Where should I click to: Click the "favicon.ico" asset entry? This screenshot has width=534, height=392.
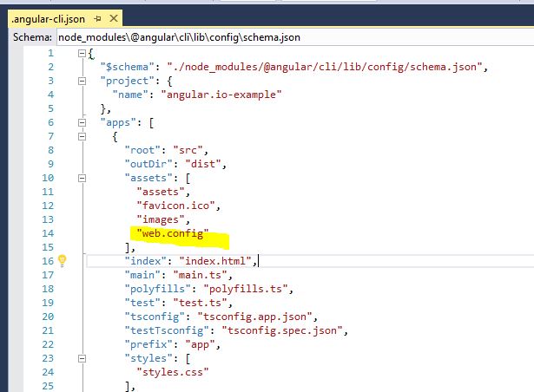coord(175,206)
